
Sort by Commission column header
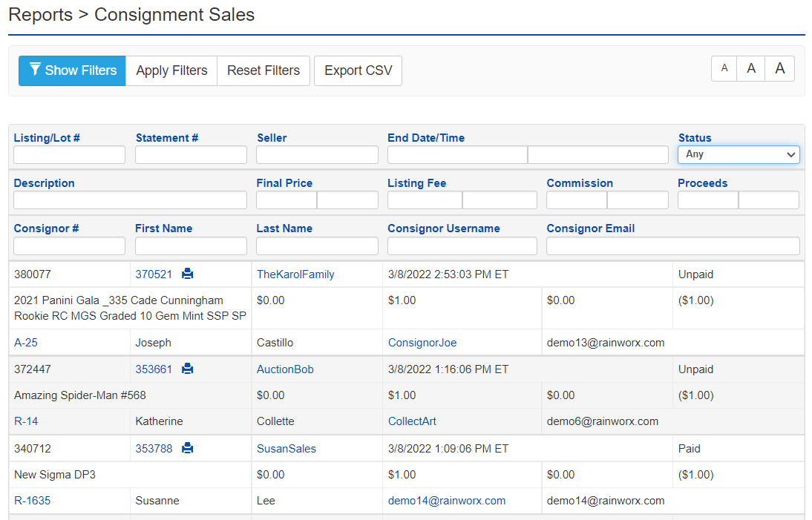click(580, 183)
